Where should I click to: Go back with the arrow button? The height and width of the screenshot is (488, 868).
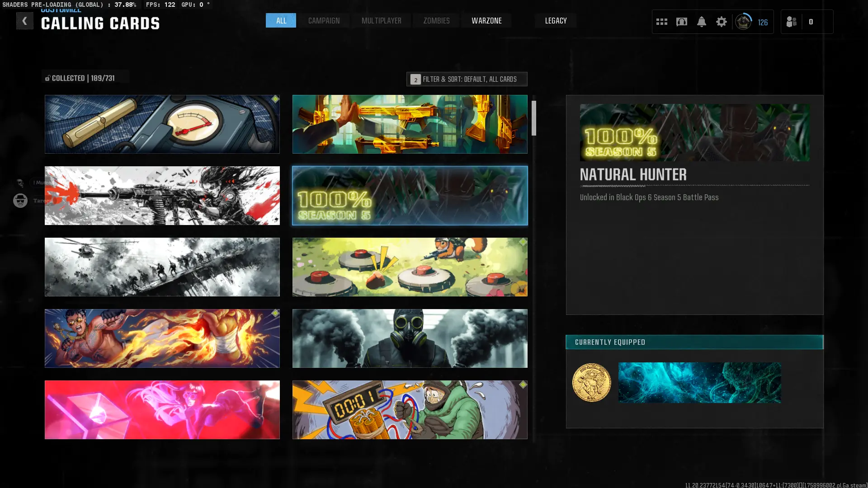[x=24, y=21]
